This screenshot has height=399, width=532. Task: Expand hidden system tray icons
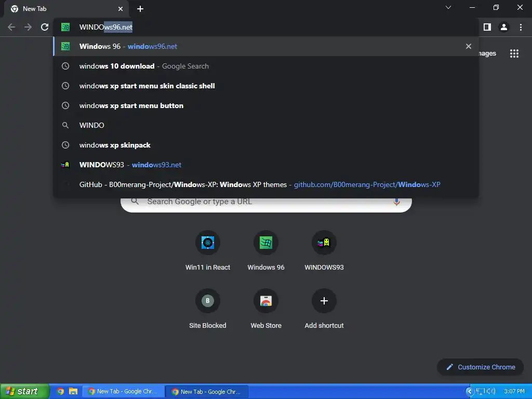[470, 392]
